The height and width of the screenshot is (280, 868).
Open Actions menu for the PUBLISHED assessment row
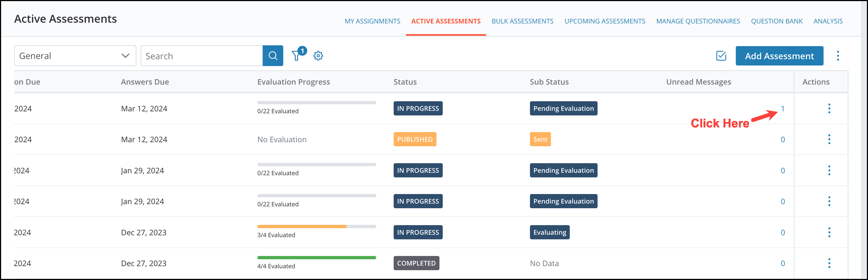(x=830, y=139)
